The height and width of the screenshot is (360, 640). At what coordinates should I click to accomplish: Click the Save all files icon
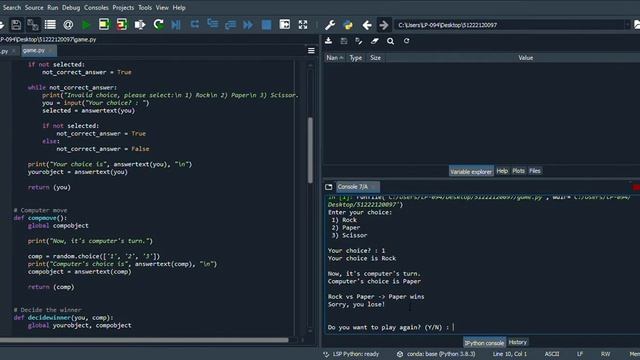(33, 25)
